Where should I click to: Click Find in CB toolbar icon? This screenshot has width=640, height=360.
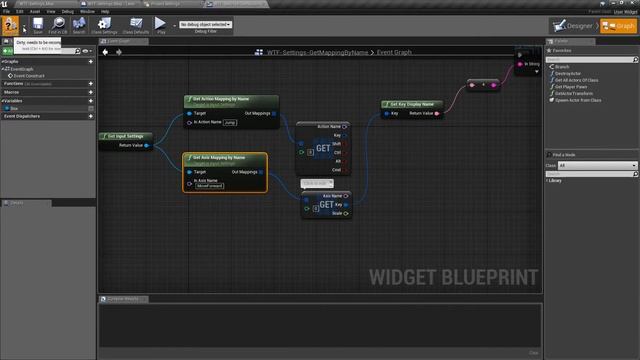click(x=58, y=25)
